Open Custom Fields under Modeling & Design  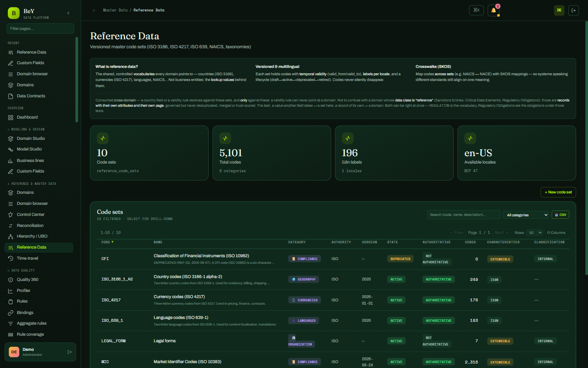coord(39,171)
